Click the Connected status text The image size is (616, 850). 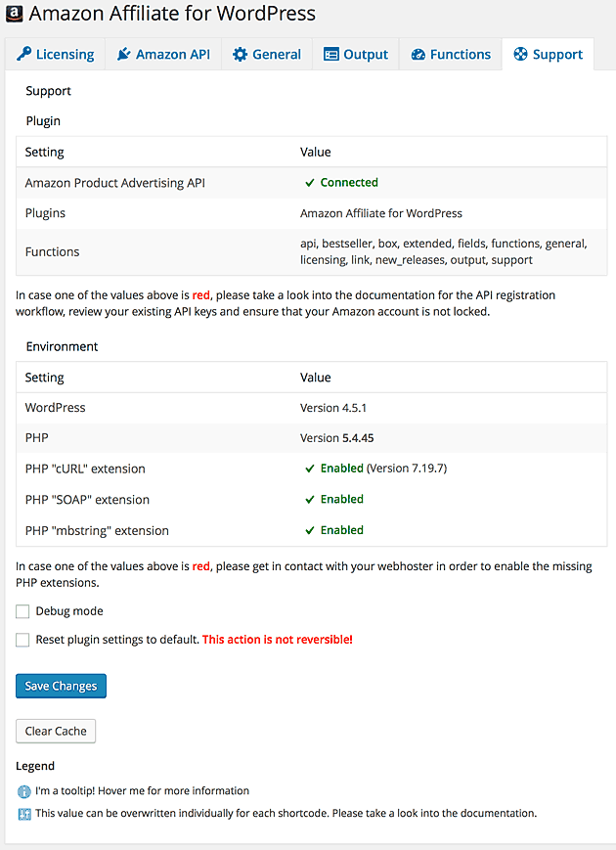349,183
